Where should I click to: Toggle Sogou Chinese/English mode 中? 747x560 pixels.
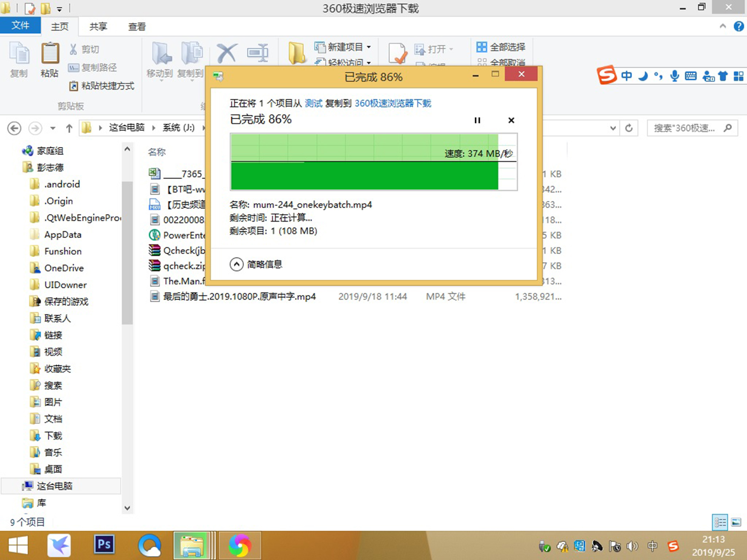[627, 76]
